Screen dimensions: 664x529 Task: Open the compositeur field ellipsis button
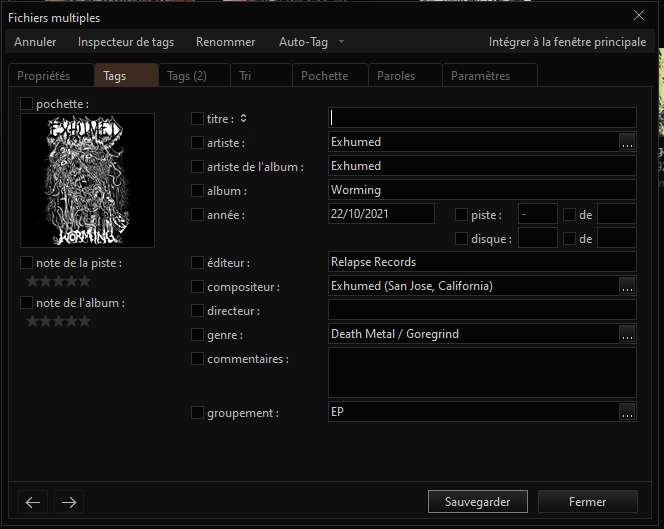[627, 286]
